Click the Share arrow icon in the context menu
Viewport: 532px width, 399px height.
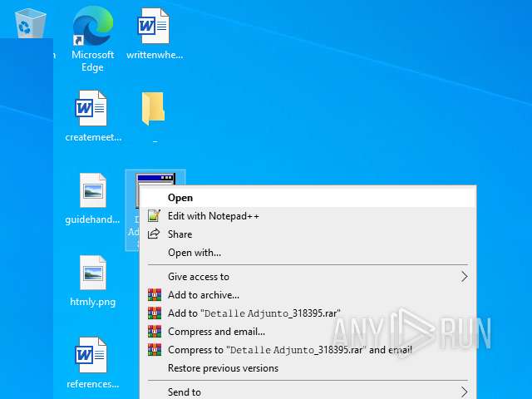154,234
